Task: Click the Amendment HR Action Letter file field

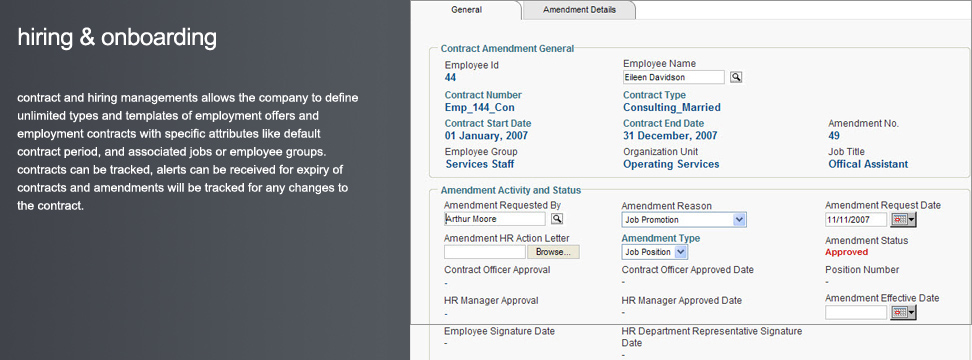Action: click(485, 252)
